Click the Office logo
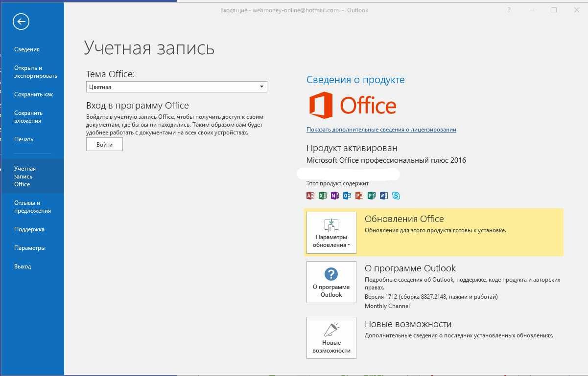588x376 pixels. 353,106
